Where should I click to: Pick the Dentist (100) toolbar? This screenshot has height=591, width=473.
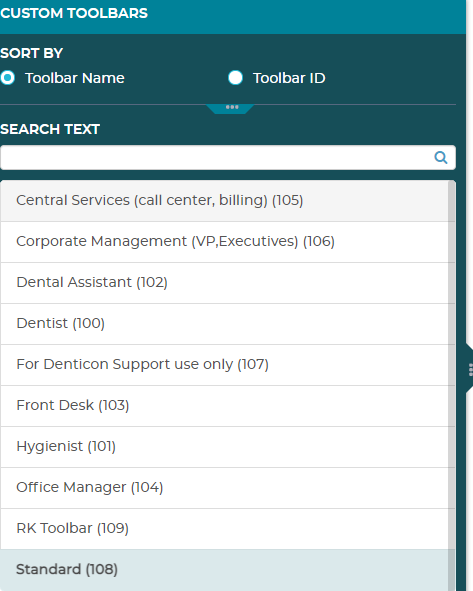[x=224, y=324]
